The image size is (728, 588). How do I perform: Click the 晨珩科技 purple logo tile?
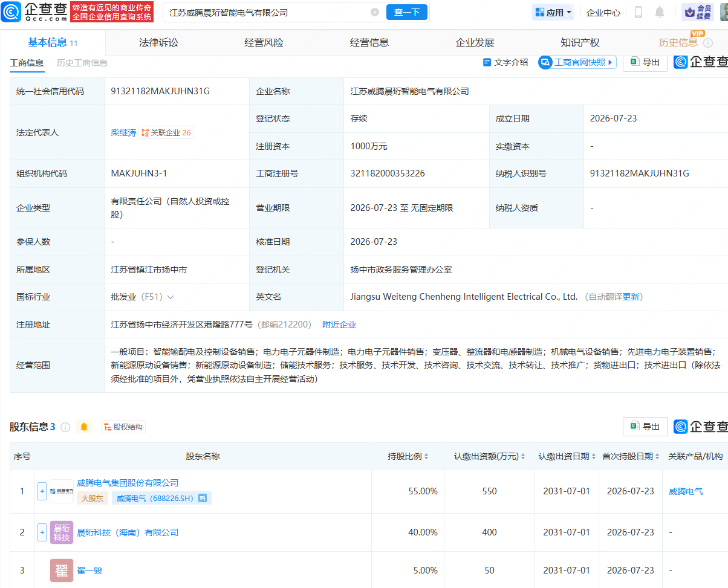[x=62, y=532]
